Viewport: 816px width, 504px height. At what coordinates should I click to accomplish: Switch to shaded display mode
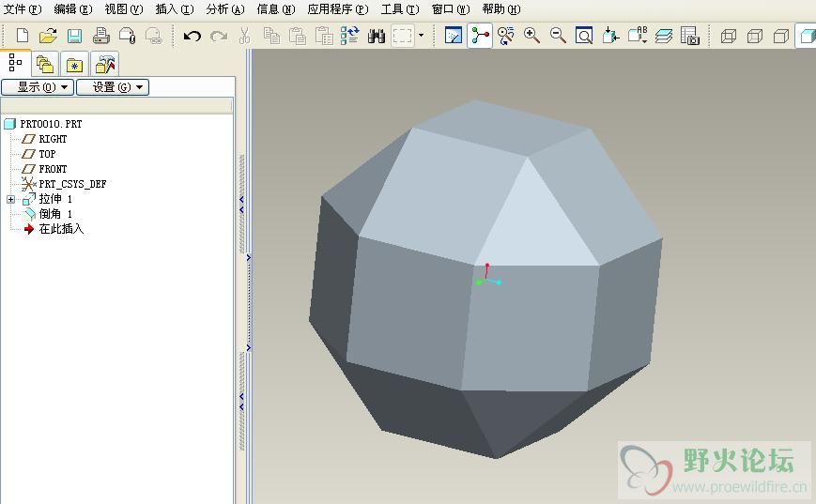pos(808,36)
